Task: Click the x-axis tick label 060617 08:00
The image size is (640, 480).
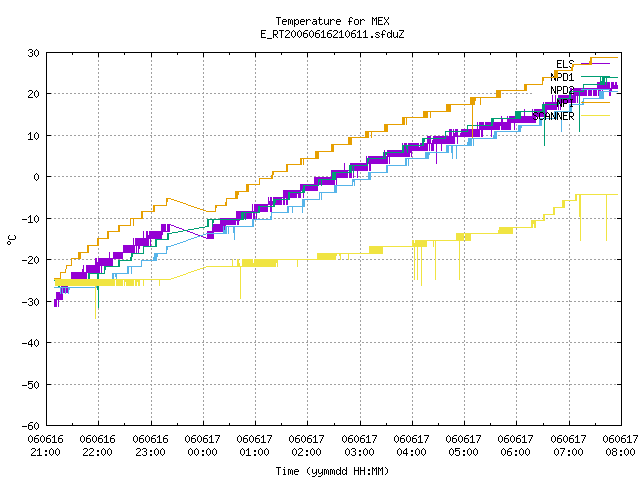Action: point(620,446)
